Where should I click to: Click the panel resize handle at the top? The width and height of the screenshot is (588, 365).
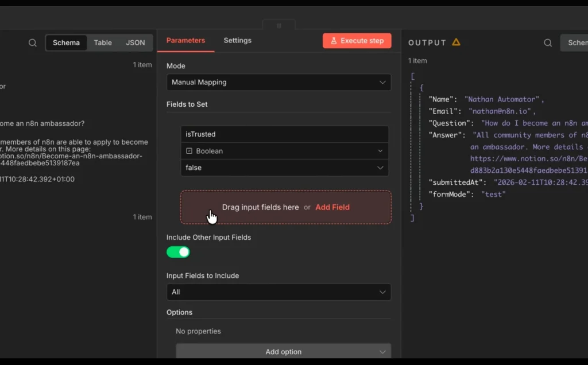(x=278, y=25)
